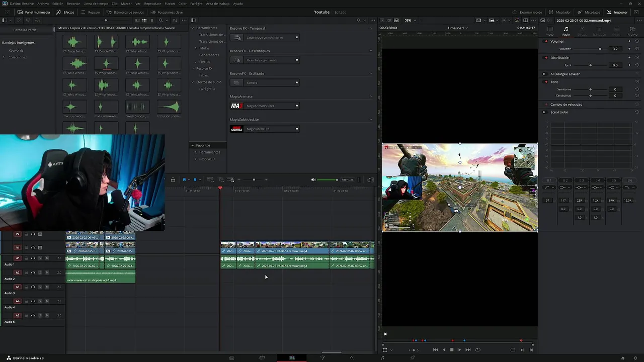This screenshot has width=644, height=362.
Task: Select the Sombra stylize effect
Action: coord(265,82)
